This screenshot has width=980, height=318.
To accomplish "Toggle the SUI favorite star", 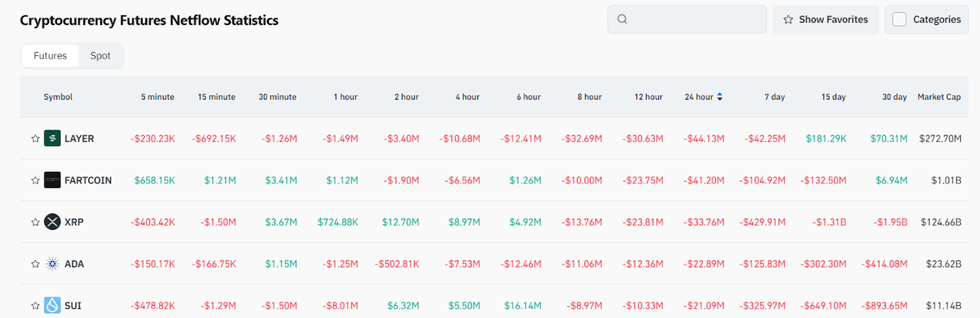I will (34, 306).
